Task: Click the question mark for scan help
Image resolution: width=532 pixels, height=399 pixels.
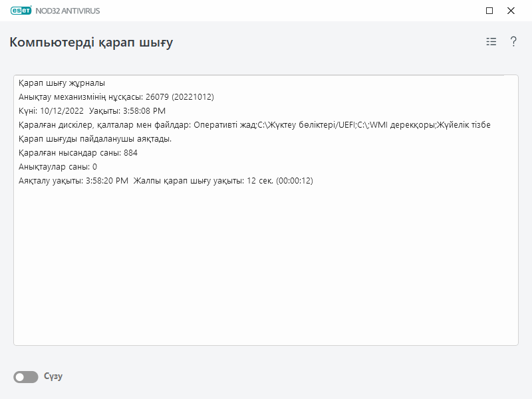Action: [x=513, y=41]
